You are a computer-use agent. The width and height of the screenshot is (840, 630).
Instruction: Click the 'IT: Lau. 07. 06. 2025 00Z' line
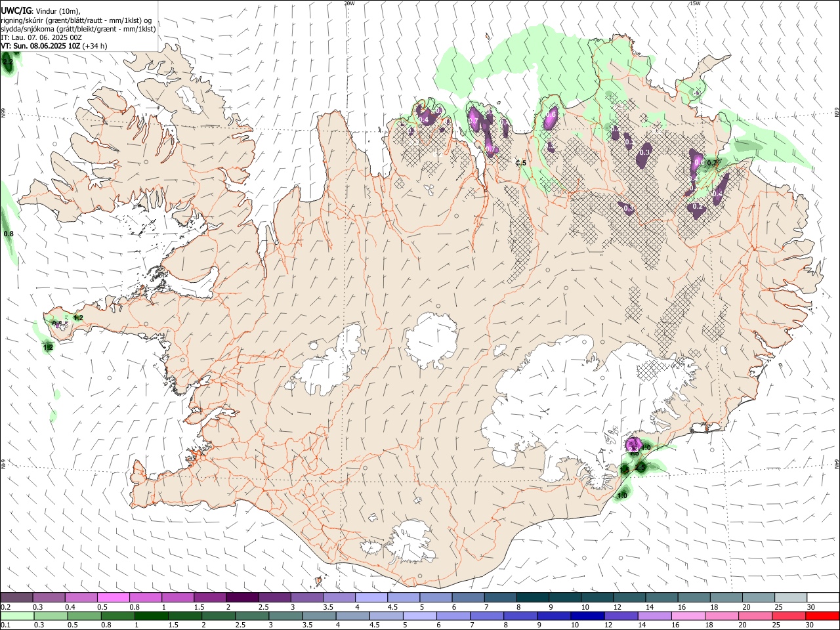click(x=41, y=37)
